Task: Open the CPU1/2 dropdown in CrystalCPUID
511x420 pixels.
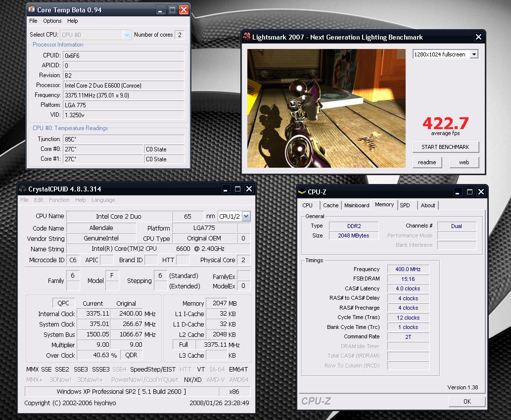Action: (x=246, y=216)
